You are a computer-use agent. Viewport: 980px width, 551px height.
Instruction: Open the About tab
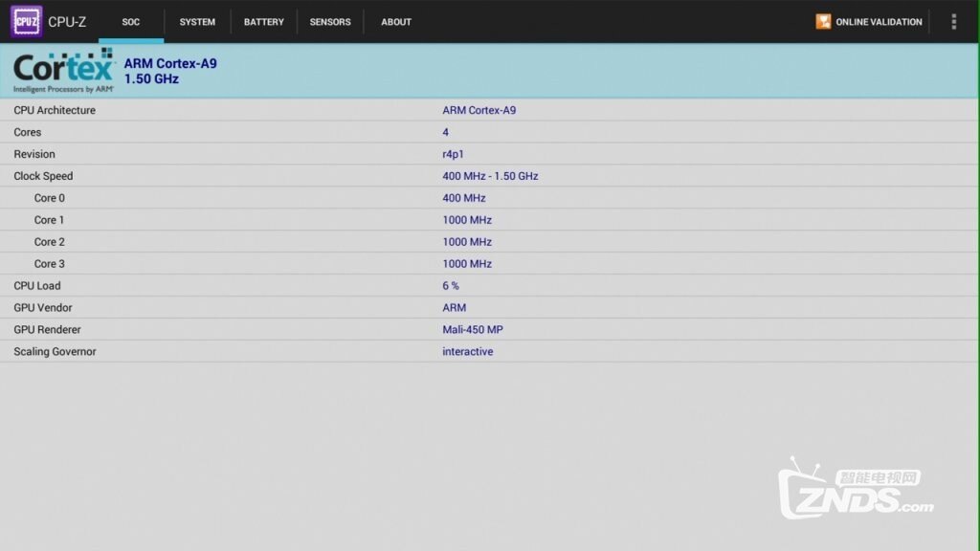click(396, 21)
